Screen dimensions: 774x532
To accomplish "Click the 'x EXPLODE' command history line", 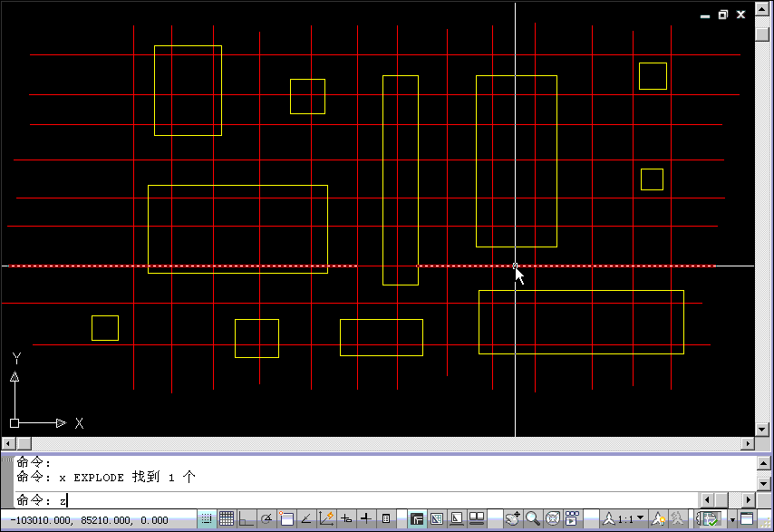I will tap(106, 478).
